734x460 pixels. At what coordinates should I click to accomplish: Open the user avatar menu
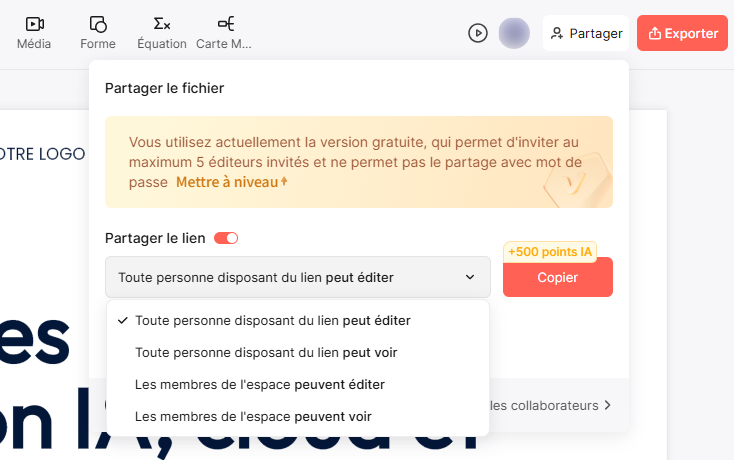pos(514,33)
